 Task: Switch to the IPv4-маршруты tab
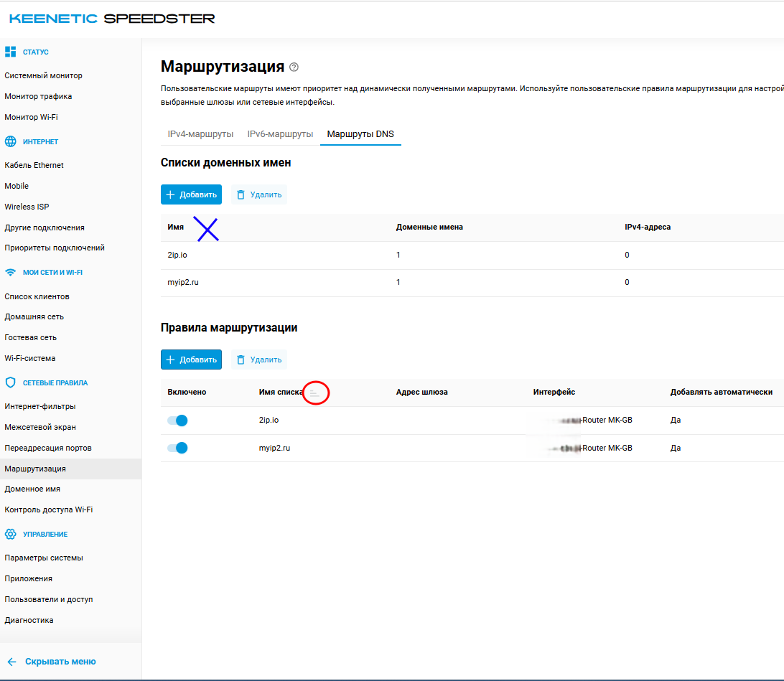coord(200,134)
